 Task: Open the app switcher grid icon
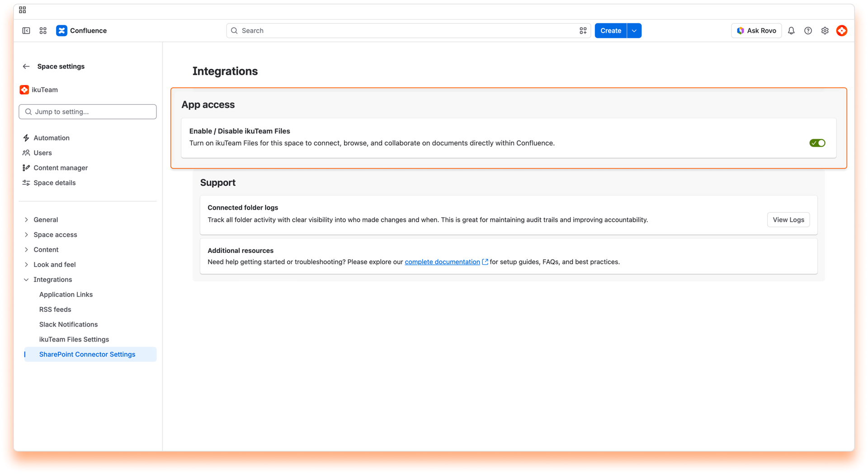[43, 31]
